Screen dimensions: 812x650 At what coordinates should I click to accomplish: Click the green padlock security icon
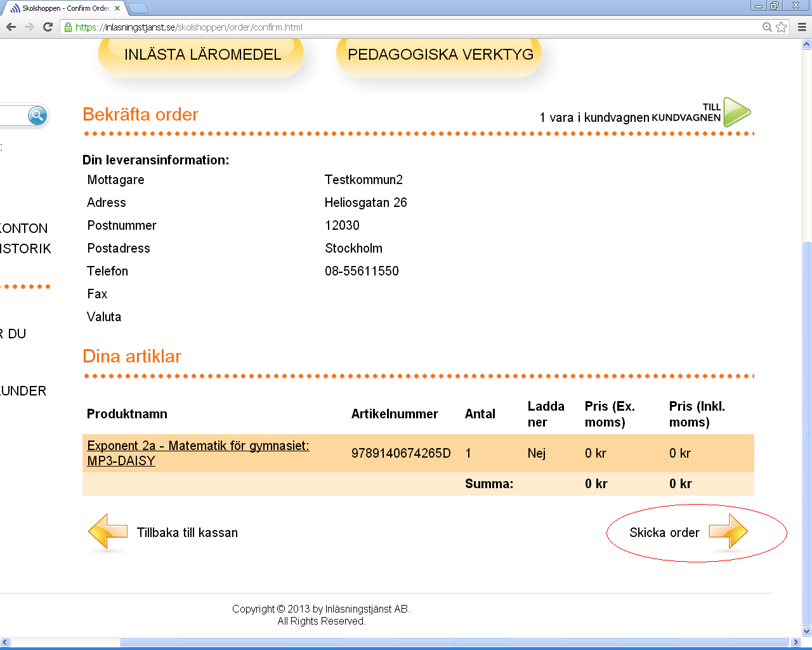[x=68, y=27]
